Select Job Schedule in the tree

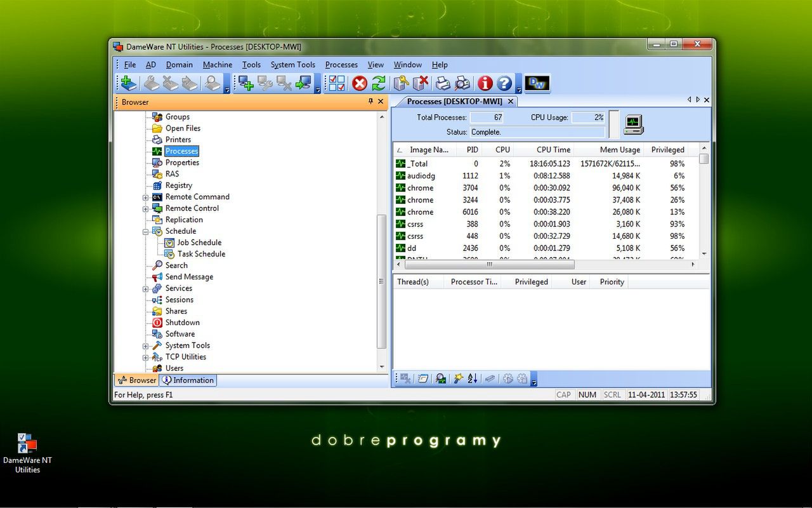tap(199, 243)
